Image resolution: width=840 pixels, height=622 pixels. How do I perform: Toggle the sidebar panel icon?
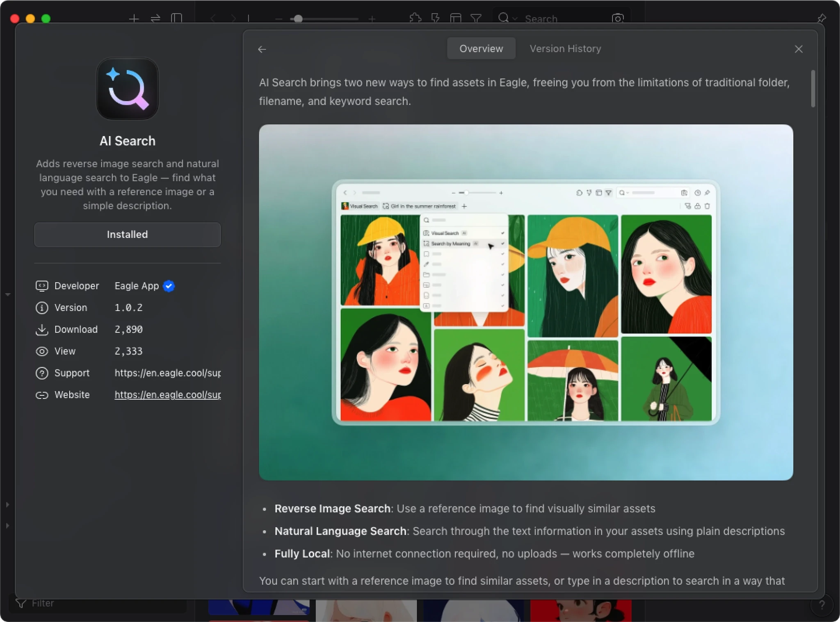coord(176,18)
